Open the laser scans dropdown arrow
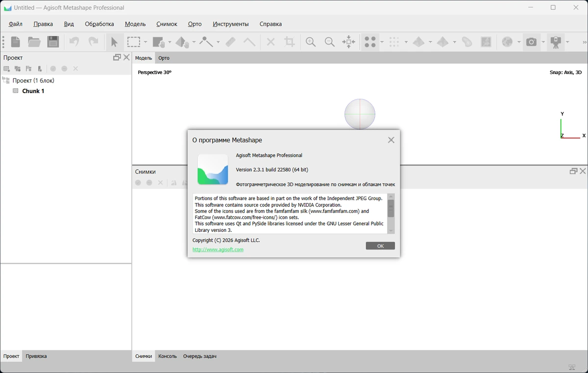The height and width of the screenshot is (373, 588). [x=567, y=42]
